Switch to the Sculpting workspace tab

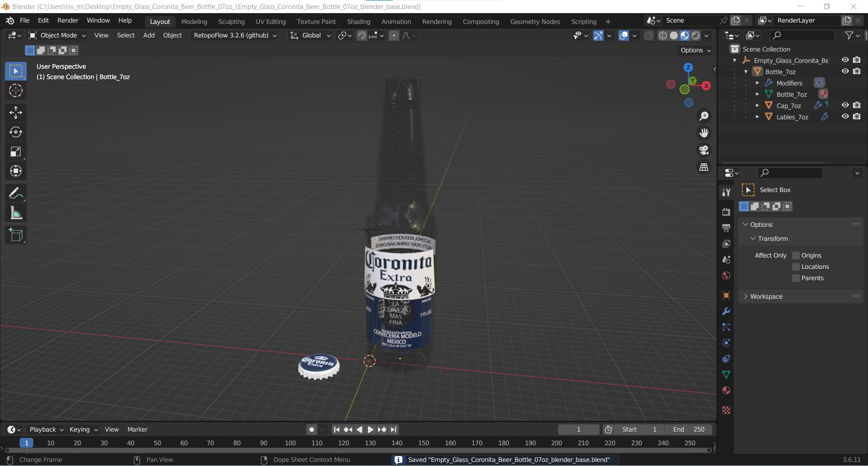click(231, 22)
